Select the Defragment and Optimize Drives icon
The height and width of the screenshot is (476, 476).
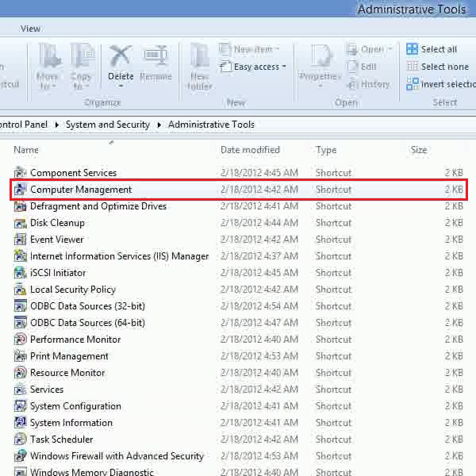pos(21,206)
